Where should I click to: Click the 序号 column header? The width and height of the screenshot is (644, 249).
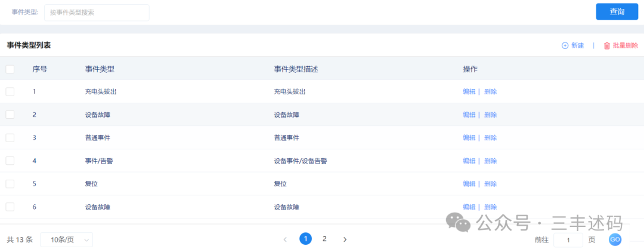coord(40,69)
